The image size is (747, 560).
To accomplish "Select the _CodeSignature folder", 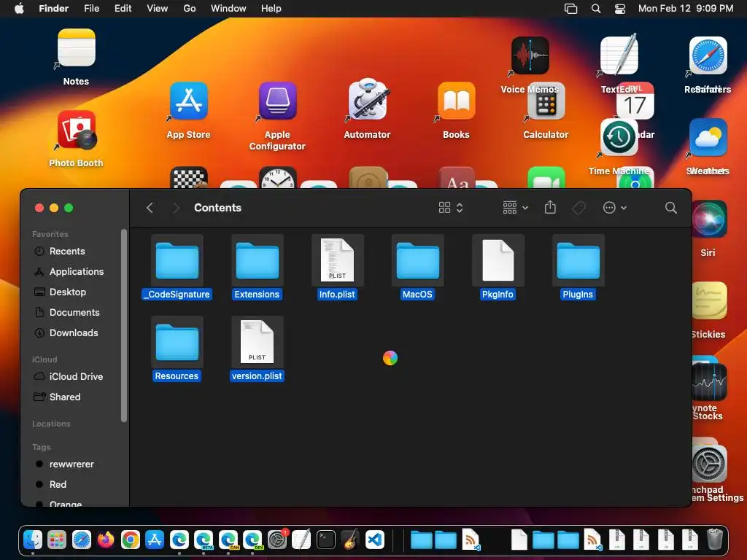I will (177, 268).
